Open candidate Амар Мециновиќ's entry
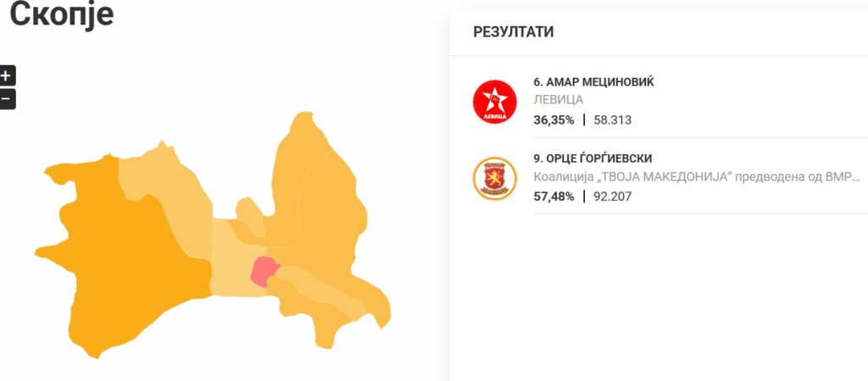The width and height of the screenshot is (868, 381). (593, 82)
